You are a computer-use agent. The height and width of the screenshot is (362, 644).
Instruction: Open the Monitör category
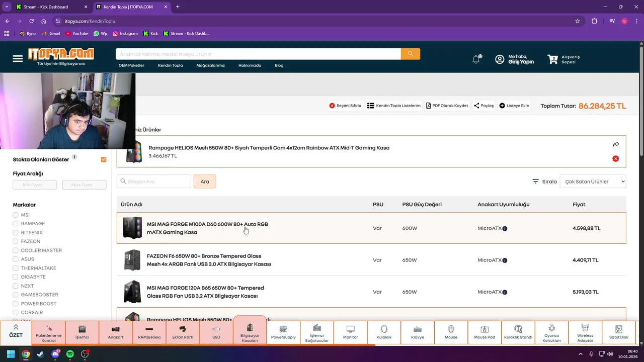[x=350, y=333]
